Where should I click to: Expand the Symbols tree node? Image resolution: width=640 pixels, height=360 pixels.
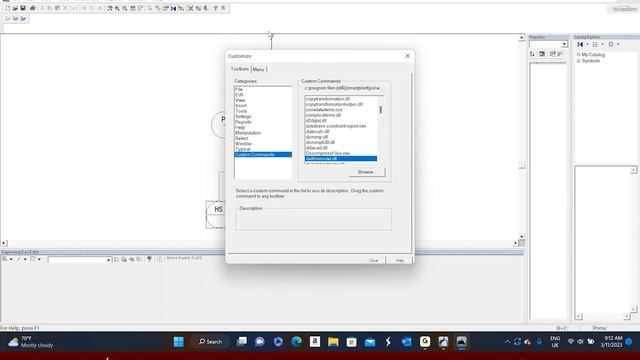578,61
